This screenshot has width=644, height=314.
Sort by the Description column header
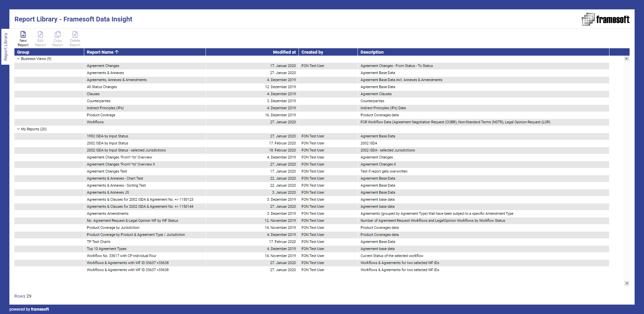(483, 52)
